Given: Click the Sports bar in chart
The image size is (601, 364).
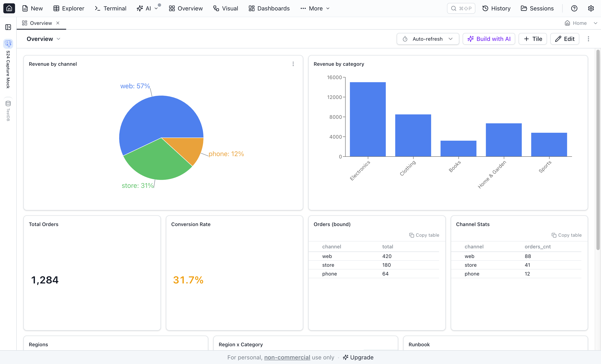Looking at the screenshot, I should 549,145.
